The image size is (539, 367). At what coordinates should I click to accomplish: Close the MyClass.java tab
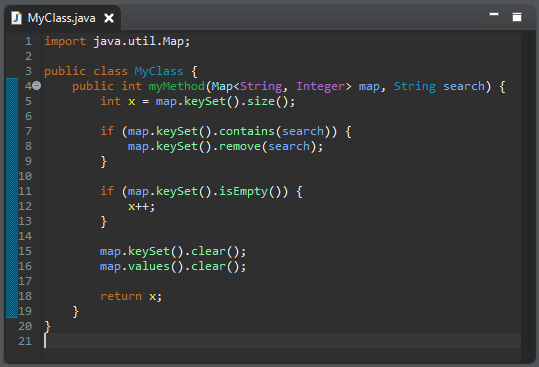tap(109, 18)
